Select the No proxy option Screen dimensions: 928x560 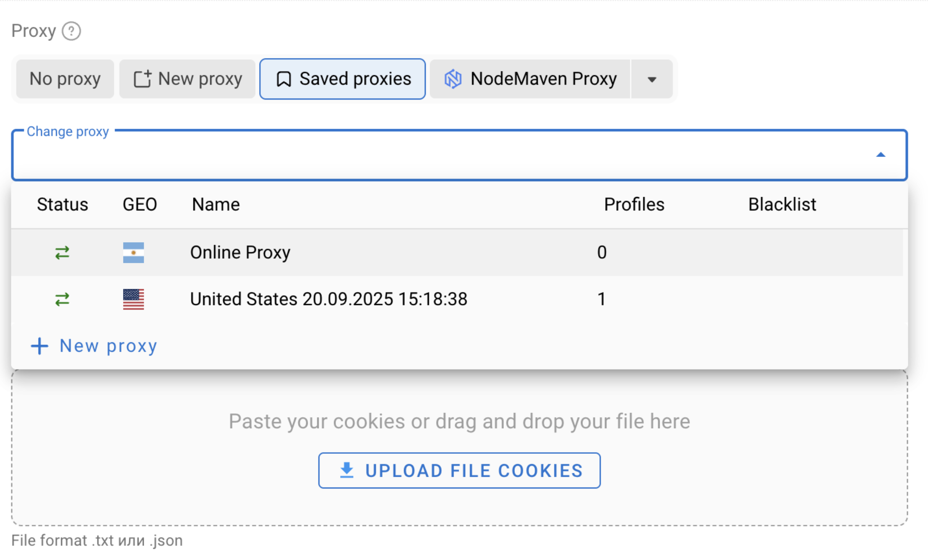pos(65,79)
